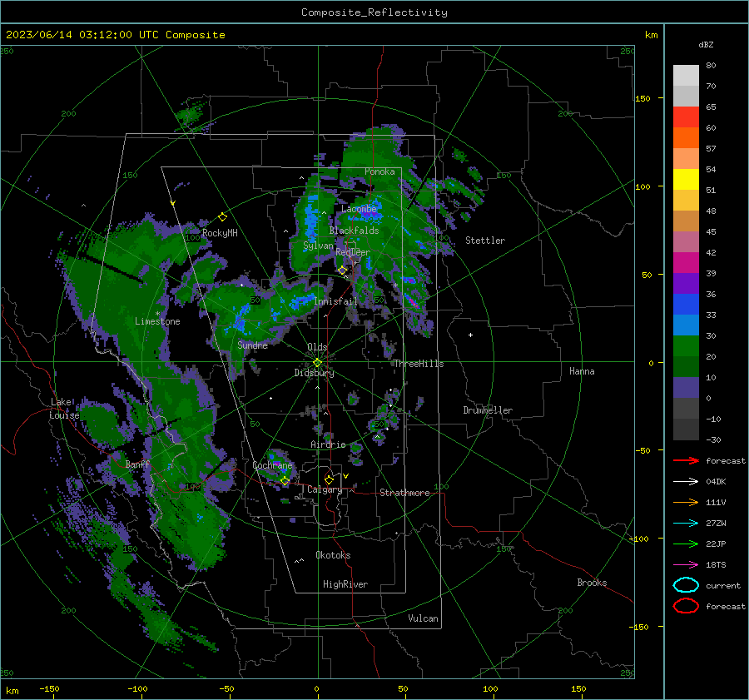Click the dBZ heading above the color scale
The width and height of the screenshot is (749, 700).
pyautogui.click(x=706, y=44)
